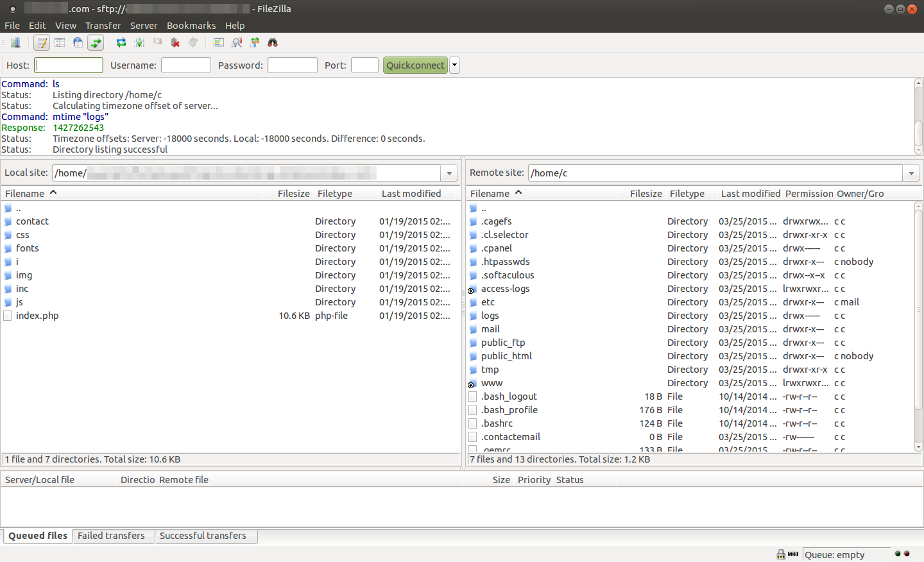924x562 pixels.
Task: Select the local index.php file
Action: pos(37,316)
